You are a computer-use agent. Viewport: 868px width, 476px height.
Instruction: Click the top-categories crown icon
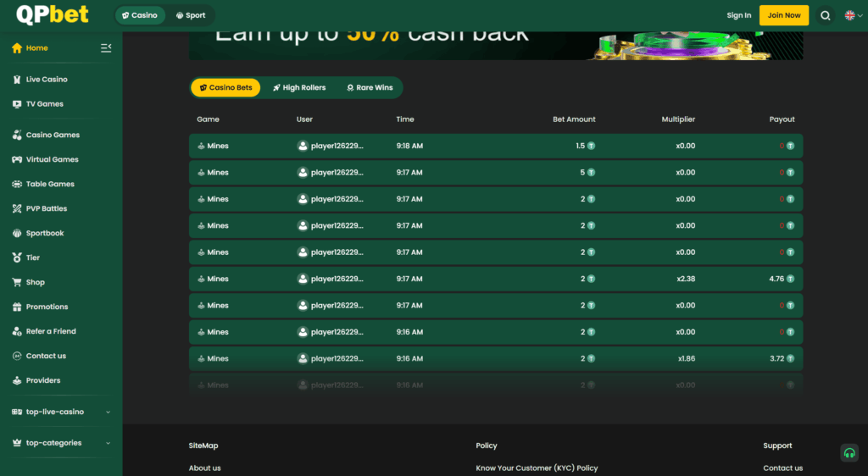17,443
